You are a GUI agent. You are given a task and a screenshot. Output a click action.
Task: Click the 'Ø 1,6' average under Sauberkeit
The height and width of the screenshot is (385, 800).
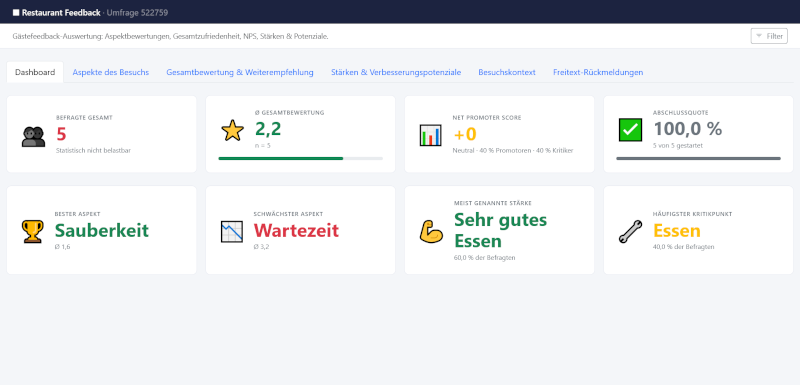[62, 247]
